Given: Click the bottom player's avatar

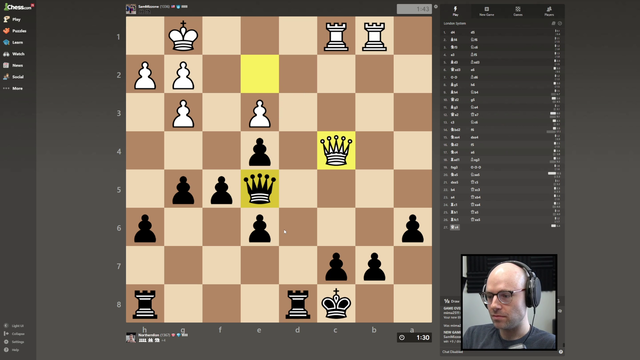Looking at the screenshot, I should [x=131, y=338].
